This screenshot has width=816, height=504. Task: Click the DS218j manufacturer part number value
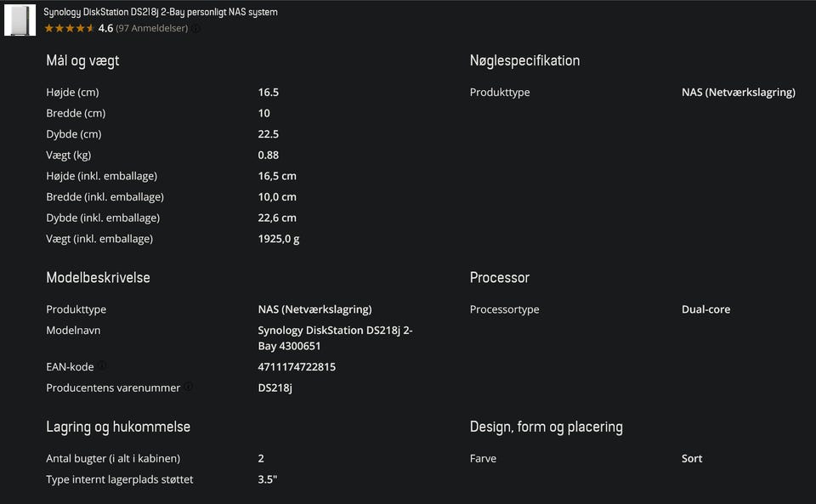pyautogui.click(x=275, y=388)
